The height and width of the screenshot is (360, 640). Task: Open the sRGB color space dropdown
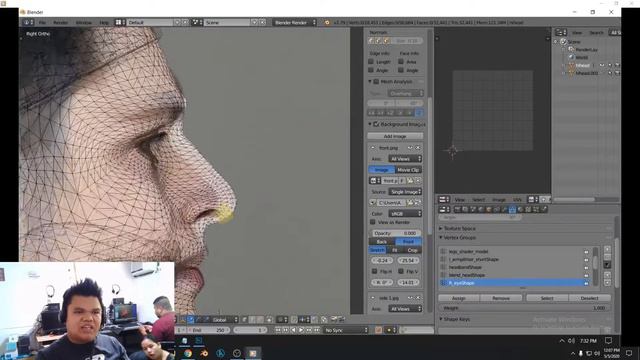[405, 213]
